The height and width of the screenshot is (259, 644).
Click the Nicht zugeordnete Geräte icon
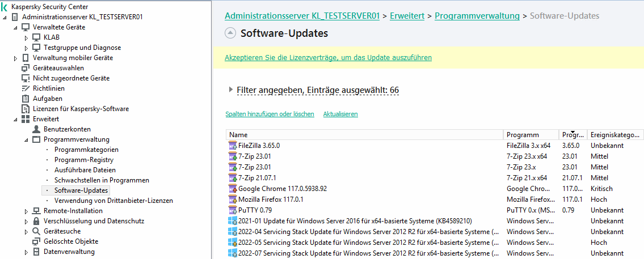click(26, 78)
